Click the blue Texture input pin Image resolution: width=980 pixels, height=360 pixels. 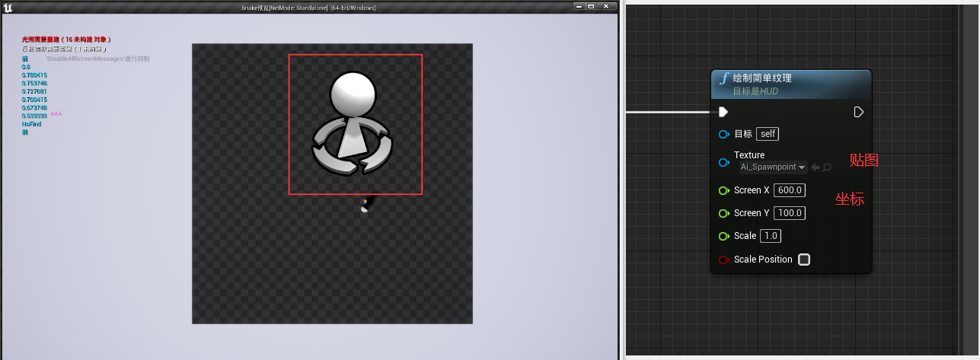click(x=723, y=161)
